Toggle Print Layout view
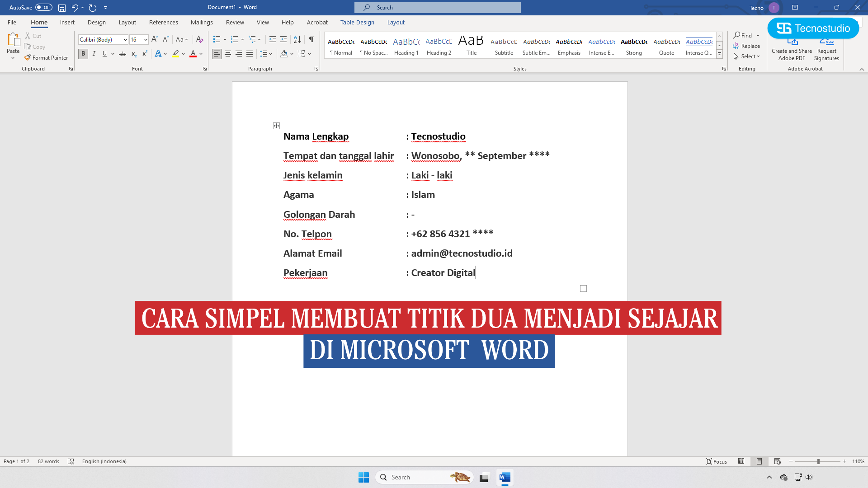The height and width of the screenshot is (488, 868). [759, 461]
